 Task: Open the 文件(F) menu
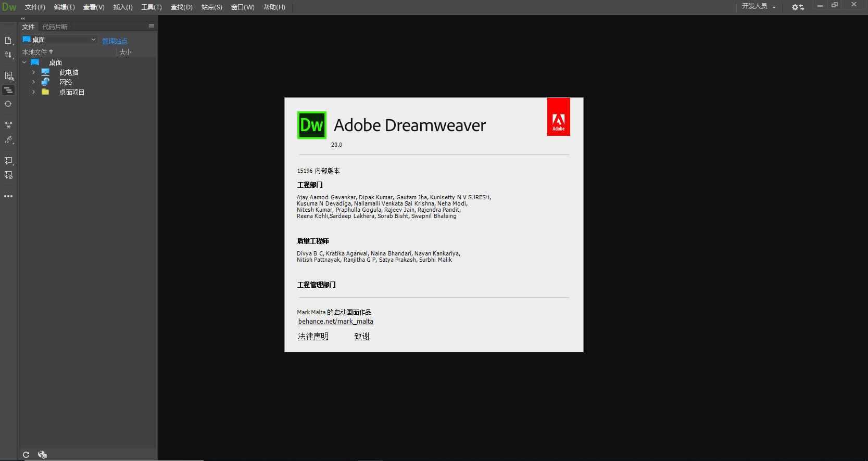coord(35,7)
